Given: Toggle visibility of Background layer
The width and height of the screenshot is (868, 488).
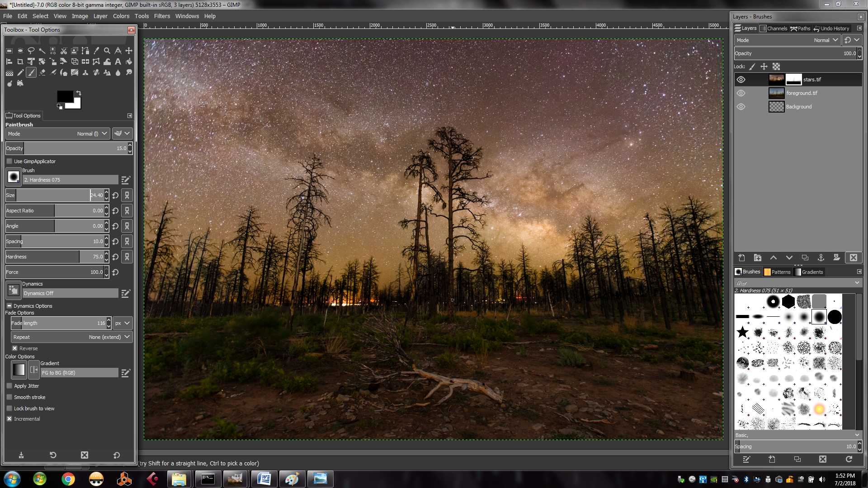Looking at the screenshot, I should click(x=741, y=106).
